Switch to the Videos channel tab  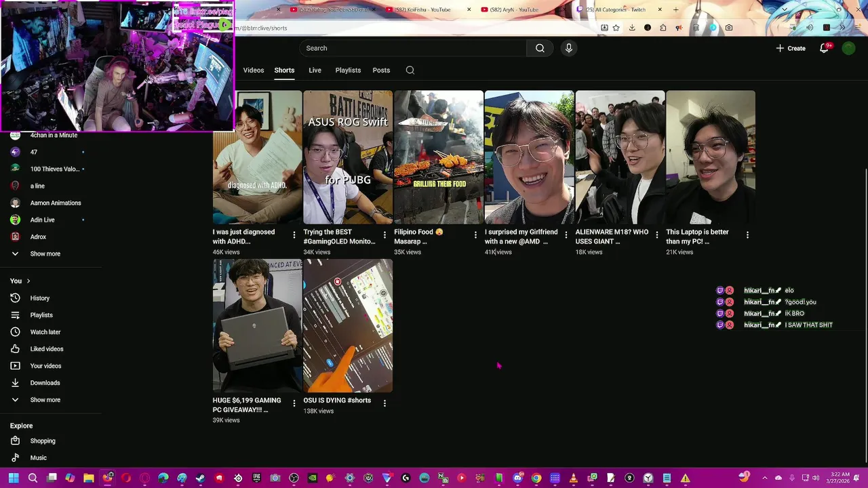pos(254,70)
